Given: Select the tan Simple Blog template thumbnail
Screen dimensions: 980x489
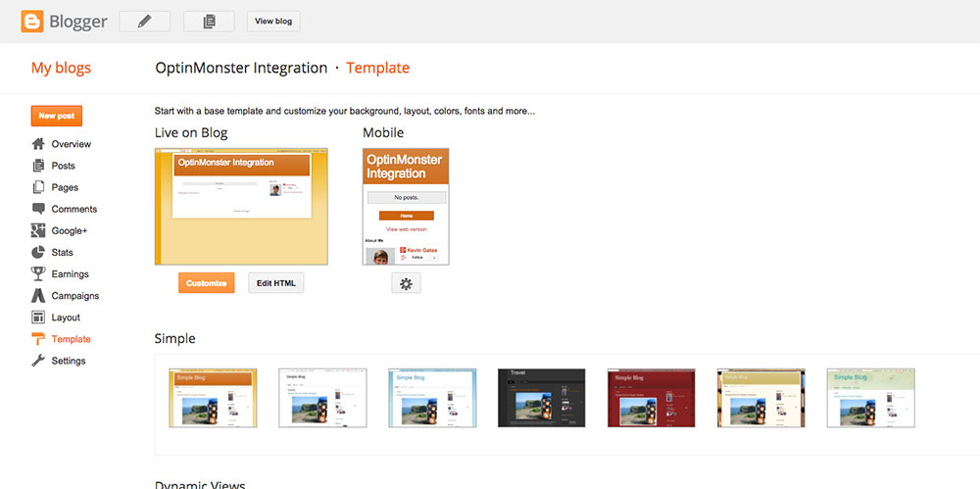Looking at the screenshot, I should pyautogui.click(x=761, y=398).
